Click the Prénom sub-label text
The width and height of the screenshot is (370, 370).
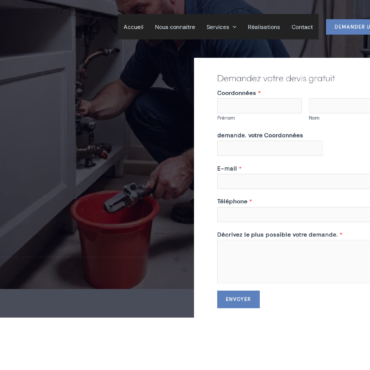tap(226, 118)
